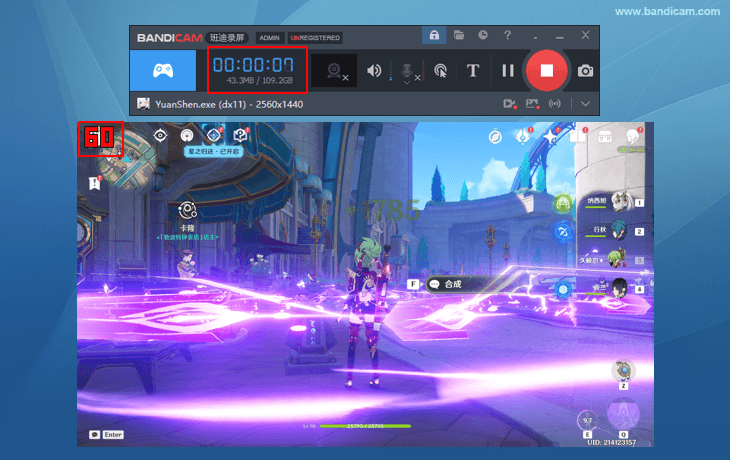Open the text overlay tool

[473, 71]
